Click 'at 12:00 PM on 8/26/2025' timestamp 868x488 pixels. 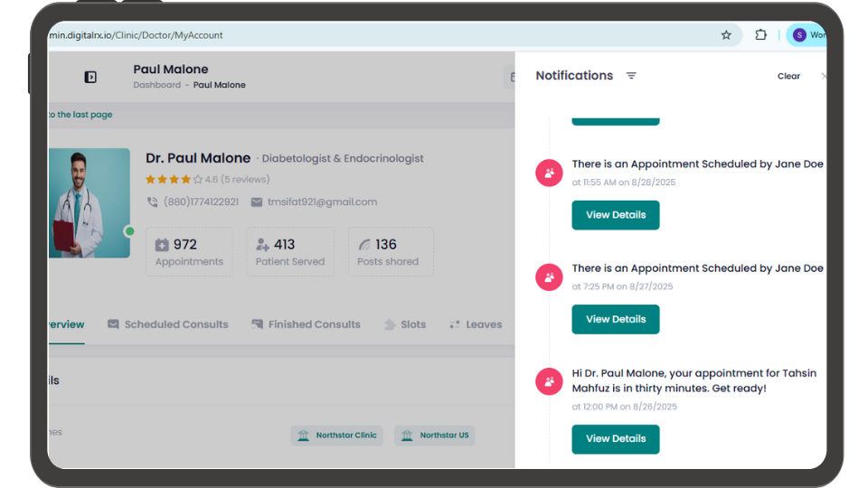tap(625, 407)
